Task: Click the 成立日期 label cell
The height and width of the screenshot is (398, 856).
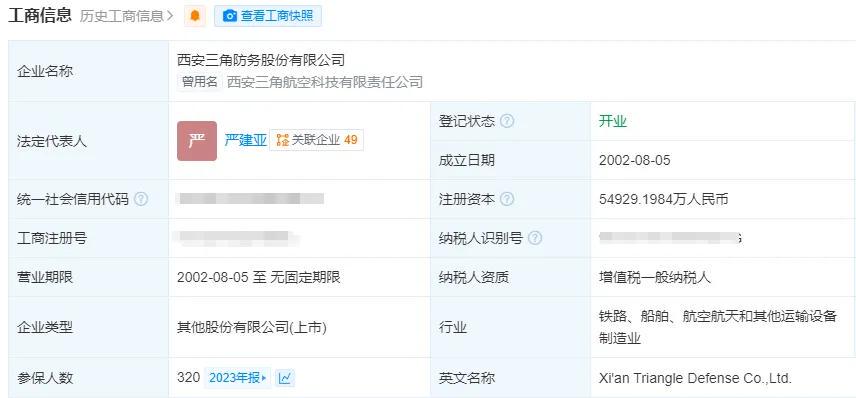Action: click(510, 161)
